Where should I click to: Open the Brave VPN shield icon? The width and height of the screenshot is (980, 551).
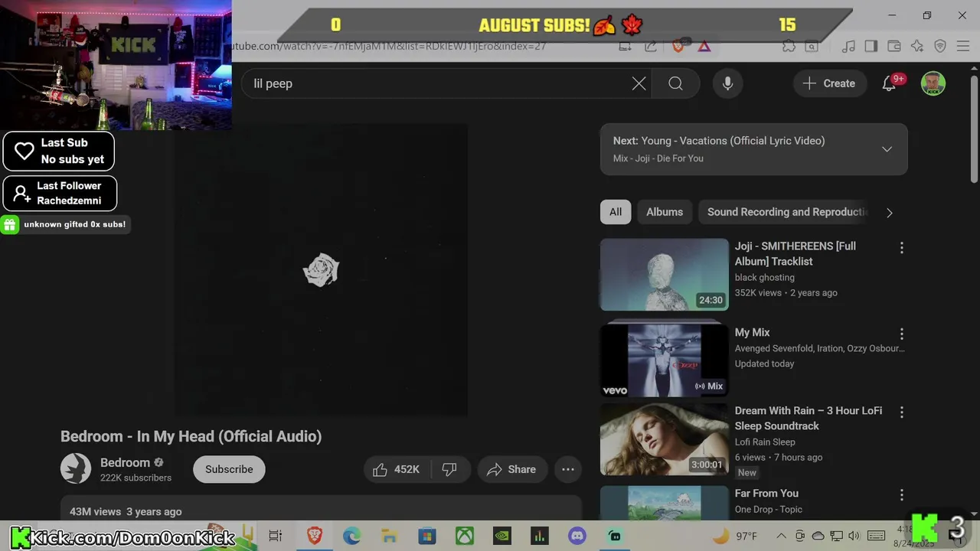[940, 46]
